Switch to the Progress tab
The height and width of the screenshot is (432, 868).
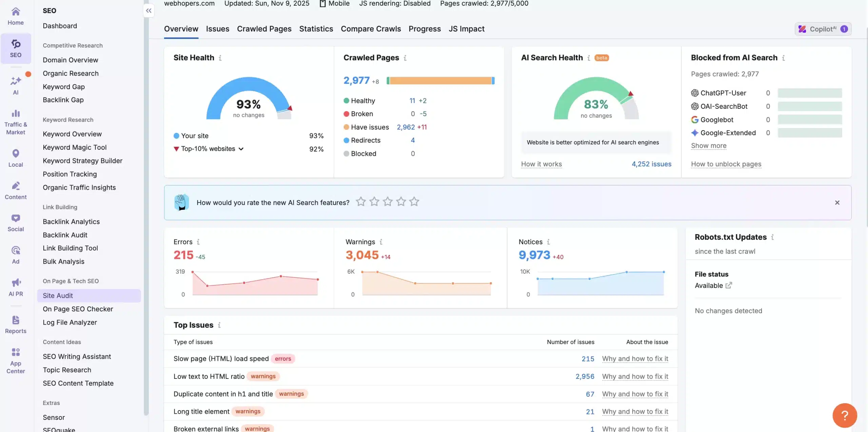425,29
